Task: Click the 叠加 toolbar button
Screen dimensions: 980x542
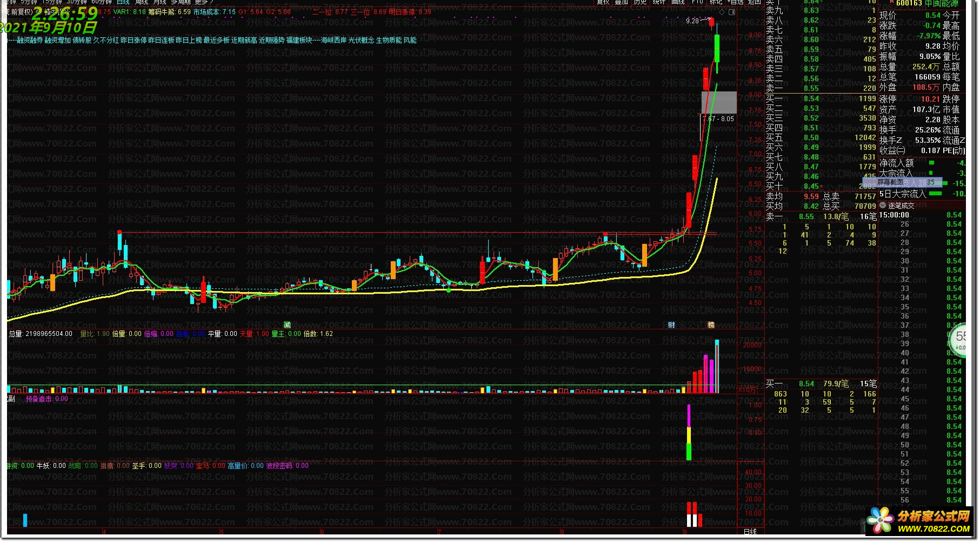Action: (622, 2)
